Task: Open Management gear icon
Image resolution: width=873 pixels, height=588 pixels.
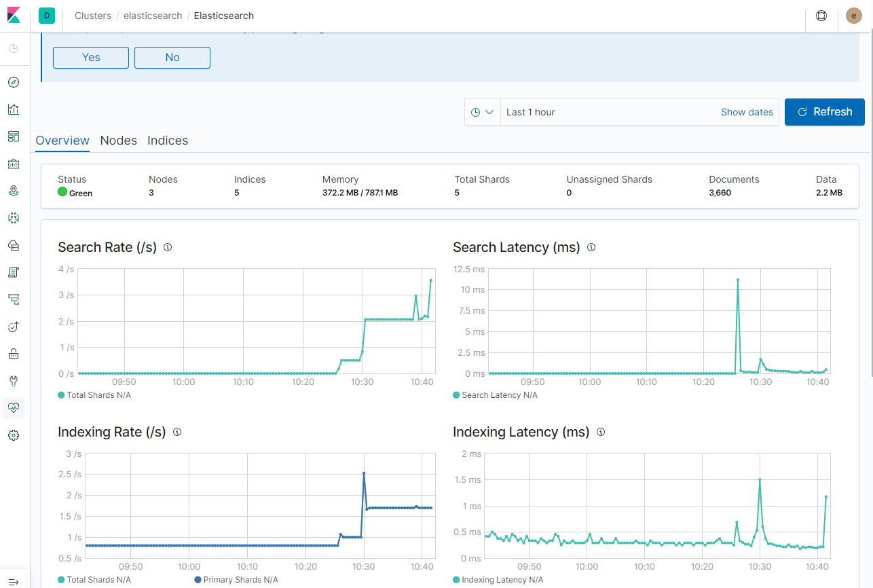Action: tap(14, 435)
